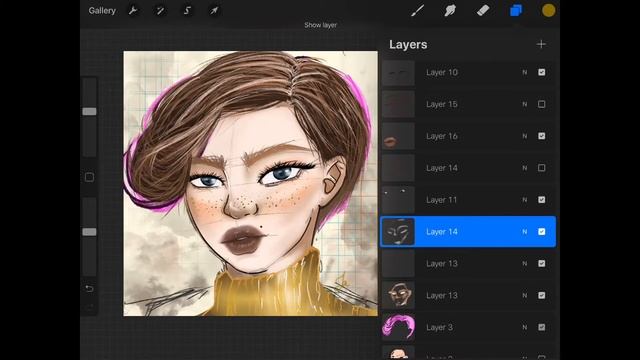Select the Eraser tool
640x360 pixels.
click(x=483, y=11)
